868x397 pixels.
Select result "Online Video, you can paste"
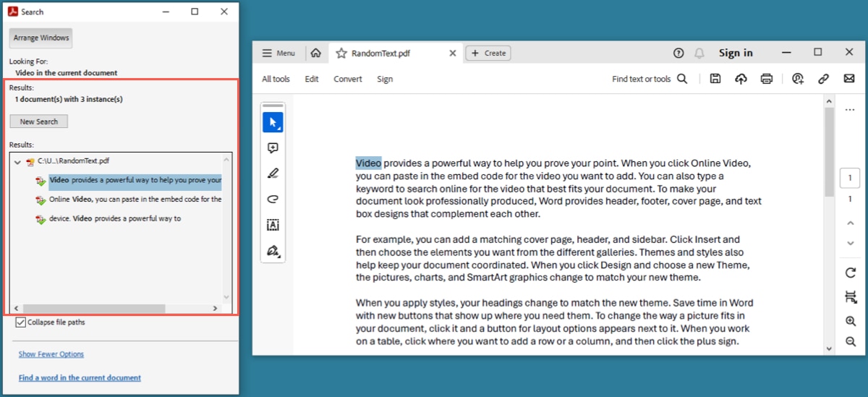(135, 199)
